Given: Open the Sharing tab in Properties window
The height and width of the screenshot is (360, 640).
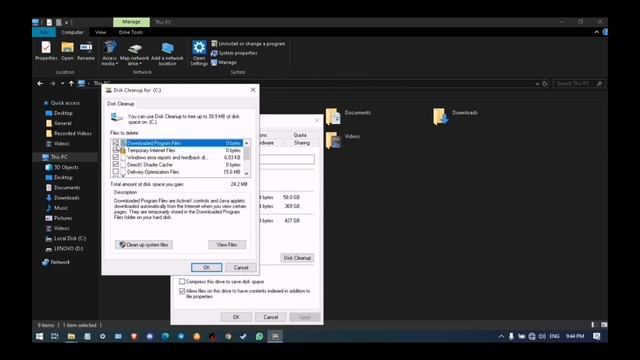Looking at the screenshot, I should pyautogui.click(x=302, y=143).
